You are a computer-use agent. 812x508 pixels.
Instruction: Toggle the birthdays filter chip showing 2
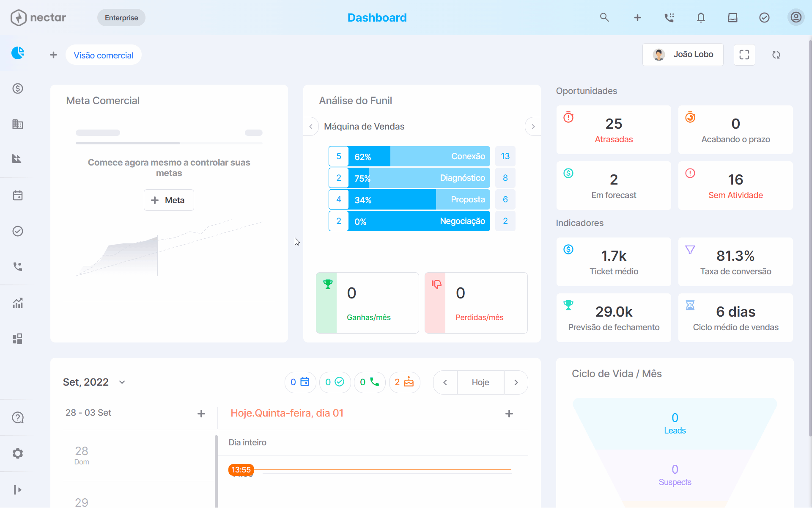pyautogui.click(x=404, y=382)
